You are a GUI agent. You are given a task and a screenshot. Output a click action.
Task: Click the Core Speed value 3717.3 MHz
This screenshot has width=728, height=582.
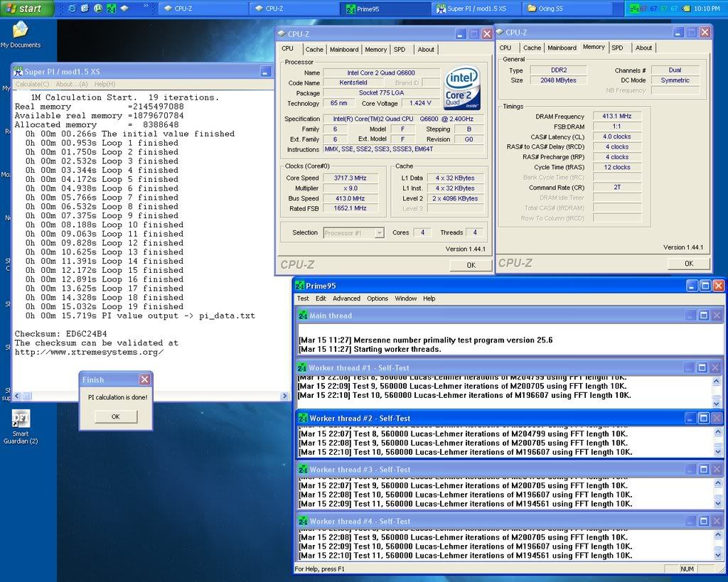click(350, 178)
